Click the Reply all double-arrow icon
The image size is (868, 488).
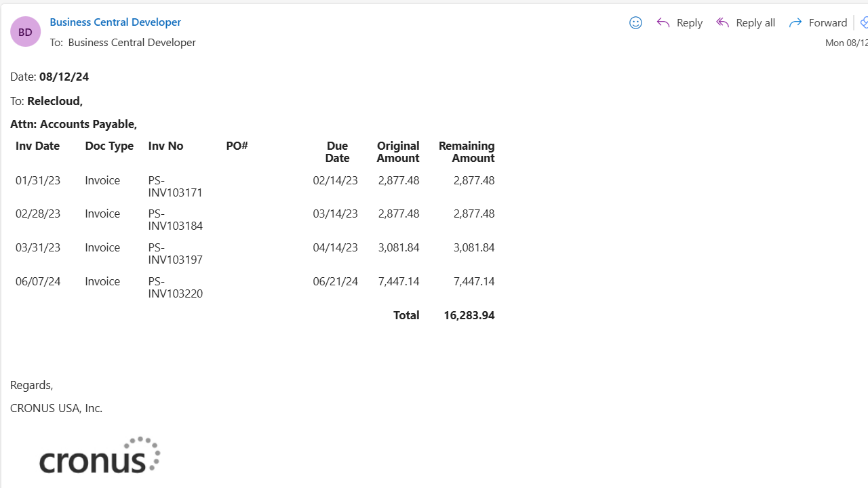click(723, 22)
